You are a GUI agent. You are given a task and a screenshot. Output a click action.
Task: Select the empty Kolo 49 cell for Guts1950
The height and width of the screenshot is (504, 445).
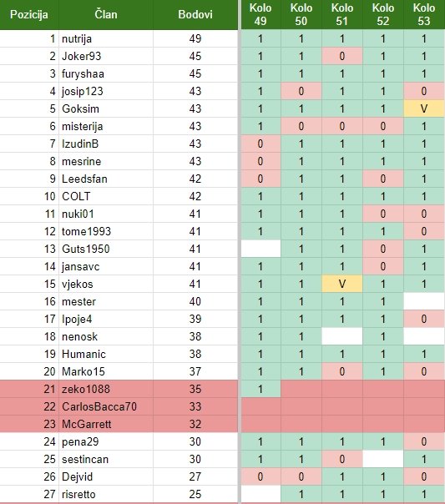point(260,249)
